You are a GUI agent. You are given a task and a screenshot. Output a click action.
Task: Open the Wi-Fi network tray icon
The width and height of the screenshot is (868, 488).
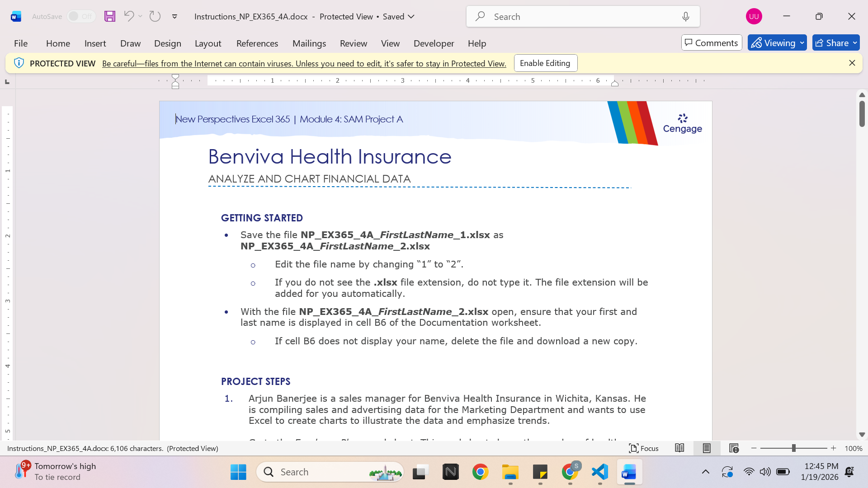coord(749,472)
